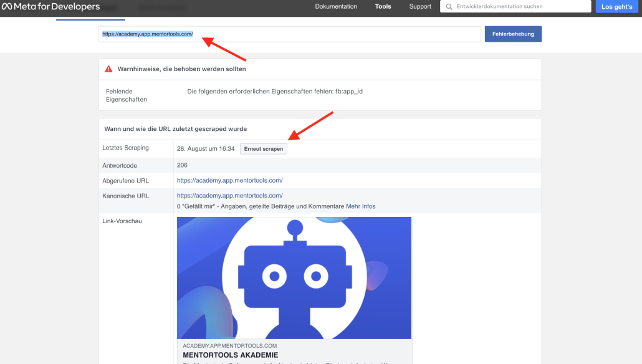
Task: Open the Dokumentation menu
Action: point(336,7)
